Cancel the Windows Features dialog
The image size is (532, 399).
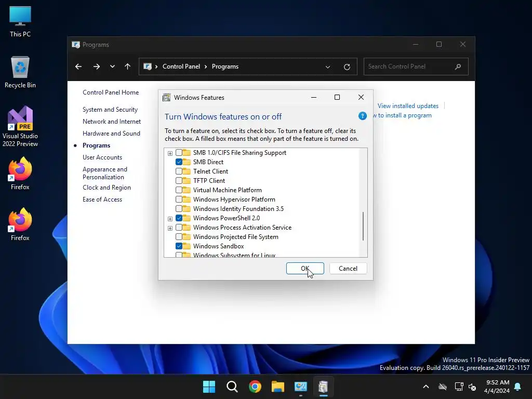click(348, 269)
